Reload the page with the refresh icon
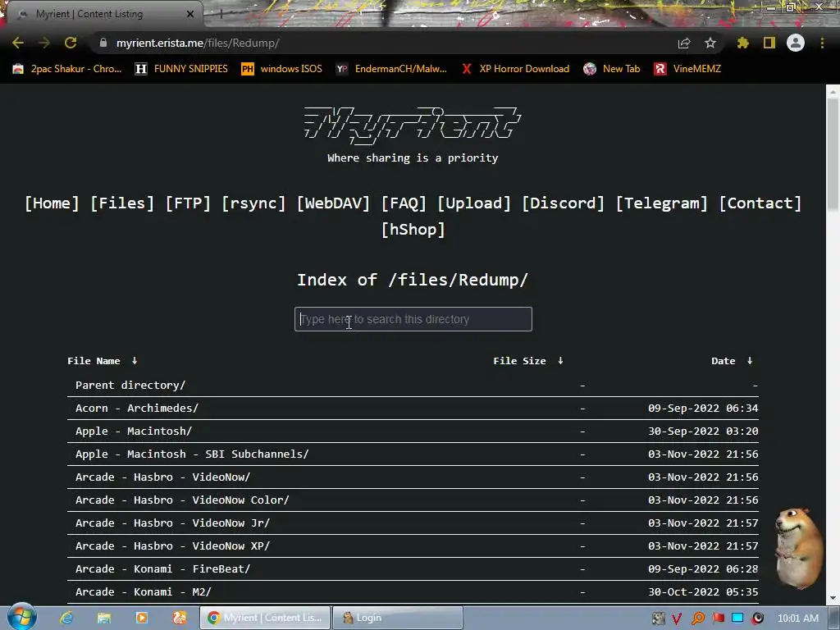Image resolution: width=840 pixels, height=630 pixels. 71,43
